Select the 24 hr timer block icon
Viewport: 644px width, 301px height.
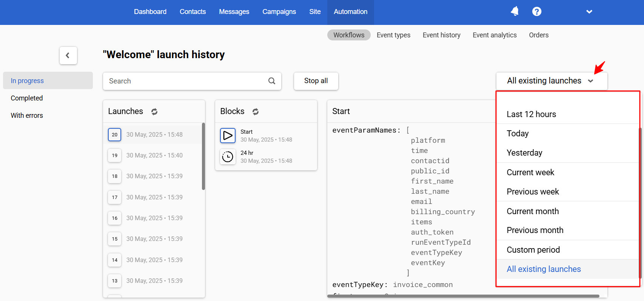228,156
